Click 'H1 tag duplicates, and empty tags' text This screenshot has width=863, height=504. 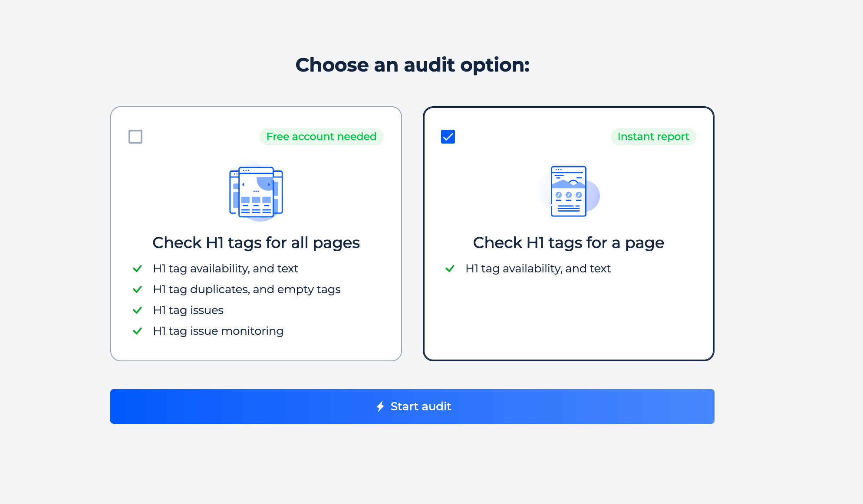click(247, 289)
